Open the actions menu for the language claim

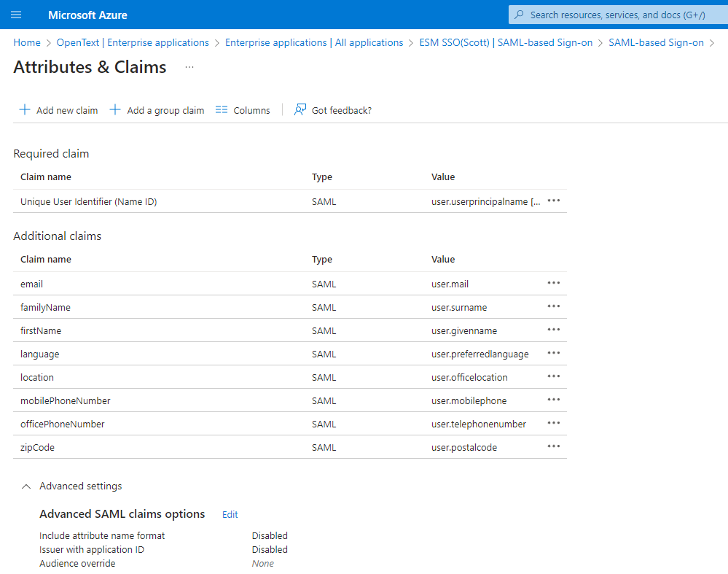pyautogui.click(x=553, y=353)
